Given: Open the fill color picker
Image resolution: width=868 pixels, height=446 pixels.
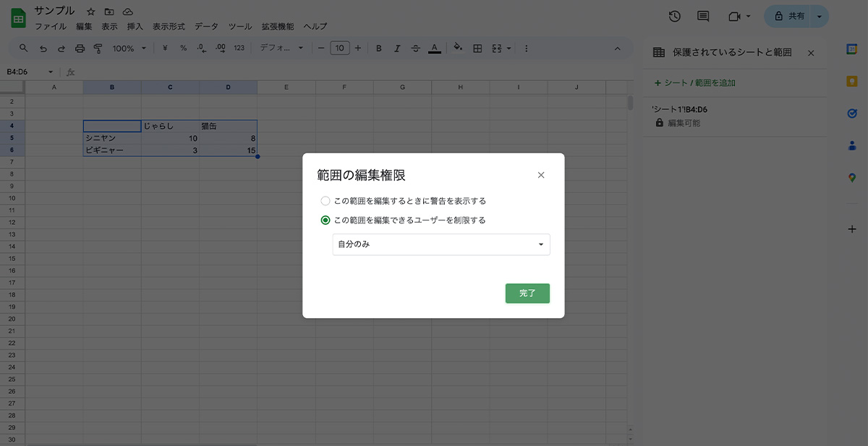Looking at the screenshot, I should [457, 48].
